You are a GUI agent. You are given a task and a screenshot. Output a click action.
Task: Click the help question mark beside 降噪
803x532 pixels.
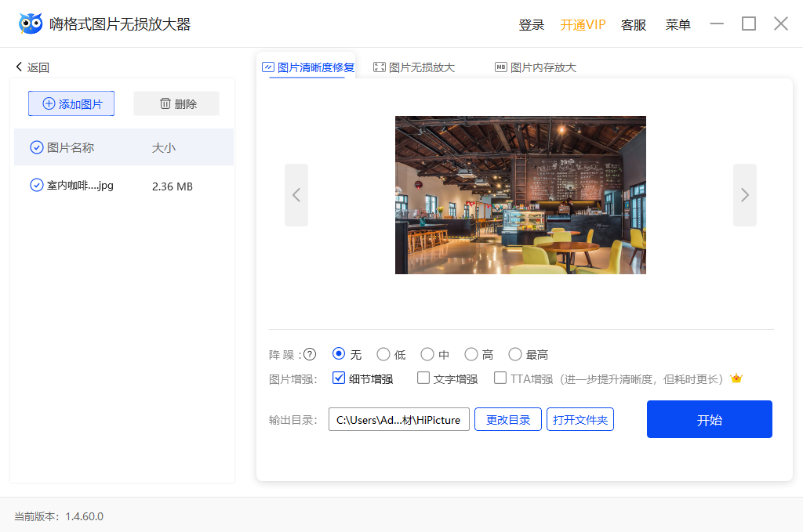[309, 354]
